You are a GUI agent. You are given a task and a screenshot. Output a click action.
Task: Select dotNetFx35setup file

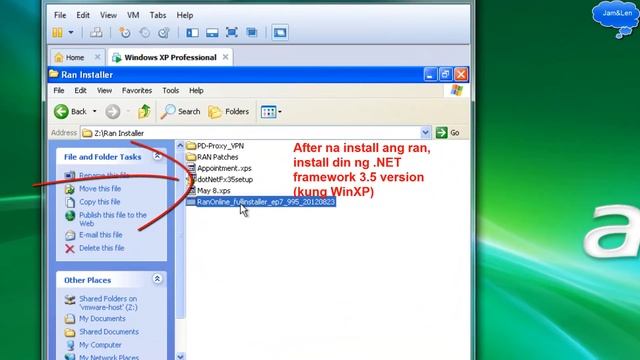[220, 179]
